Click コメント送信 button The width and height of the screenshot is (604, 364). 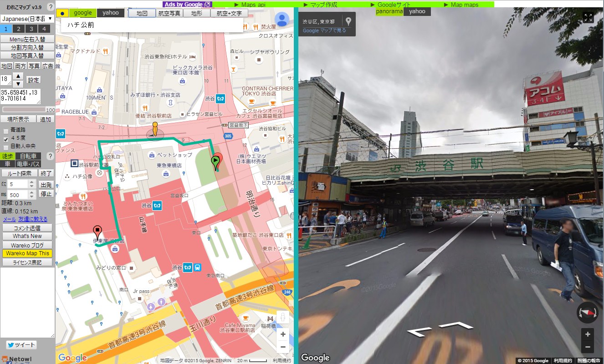(x=27, y=228)
